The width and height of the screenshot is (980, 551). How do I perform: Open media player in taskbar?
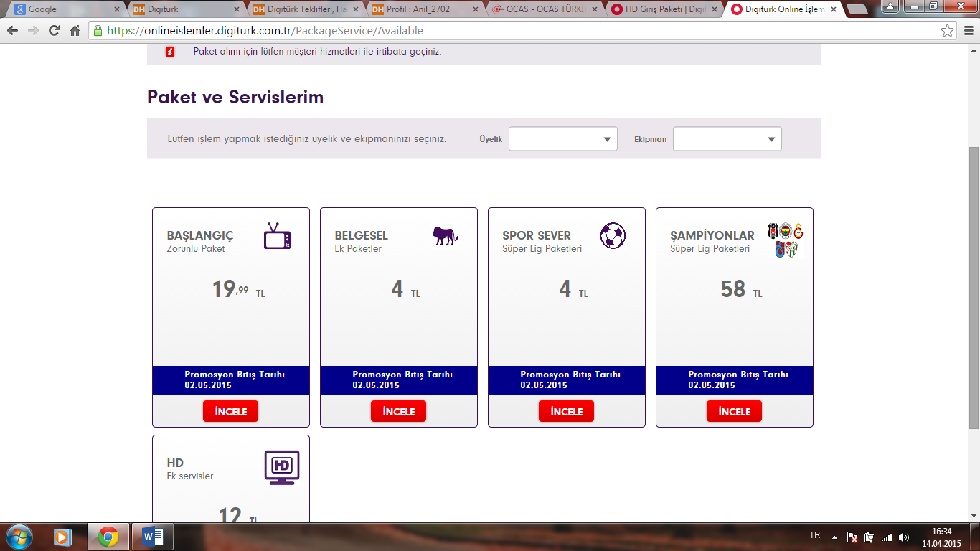tap(64, 537)
